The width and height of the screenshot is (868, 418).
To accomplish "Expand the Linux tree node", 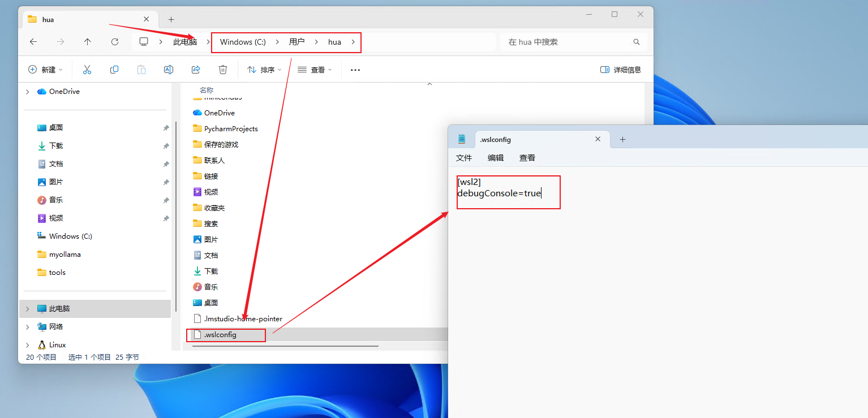I will tap(27, 345).
